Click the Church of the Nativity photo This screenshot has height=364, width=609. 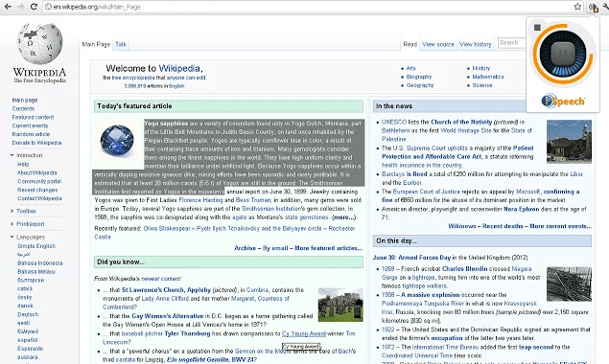coord(569,141)
